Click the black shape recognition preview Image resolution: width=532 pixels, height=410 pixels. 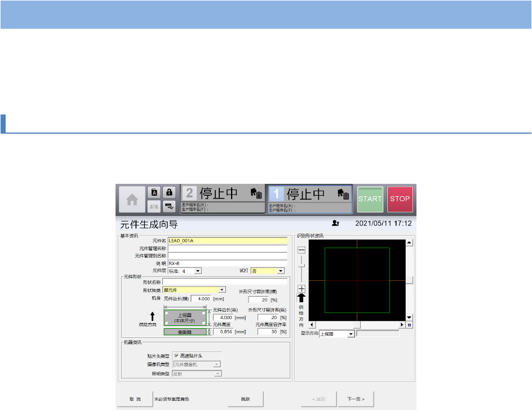(x=357, y=280)
